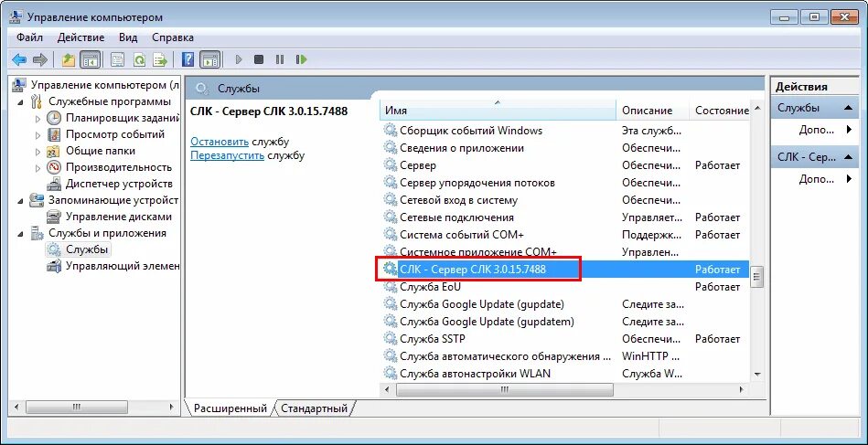Click the Restart Service icon
Viewport: 868px width, 445px height.
click(301, 59)
